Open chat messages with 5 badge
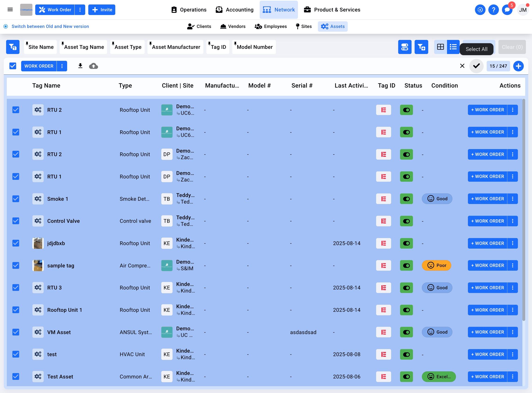The image size is (532, 393). pos(507,10)
